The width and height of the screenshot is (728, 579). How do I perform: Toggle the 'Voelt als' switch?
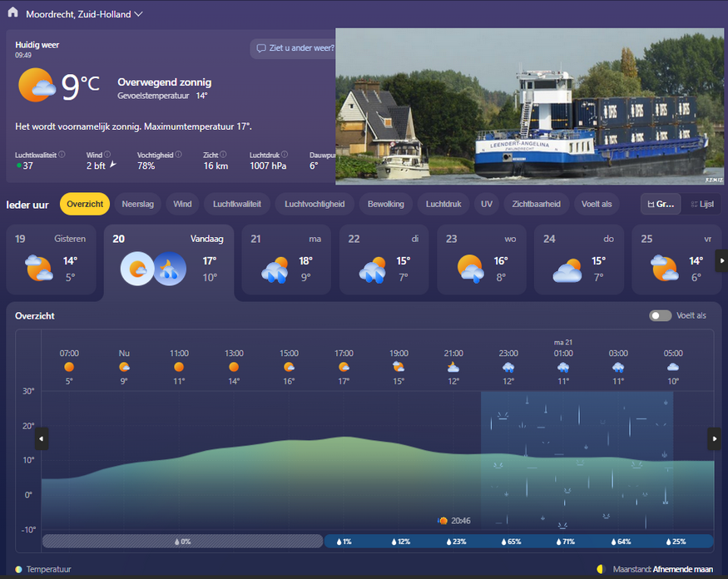click(661, 316)
